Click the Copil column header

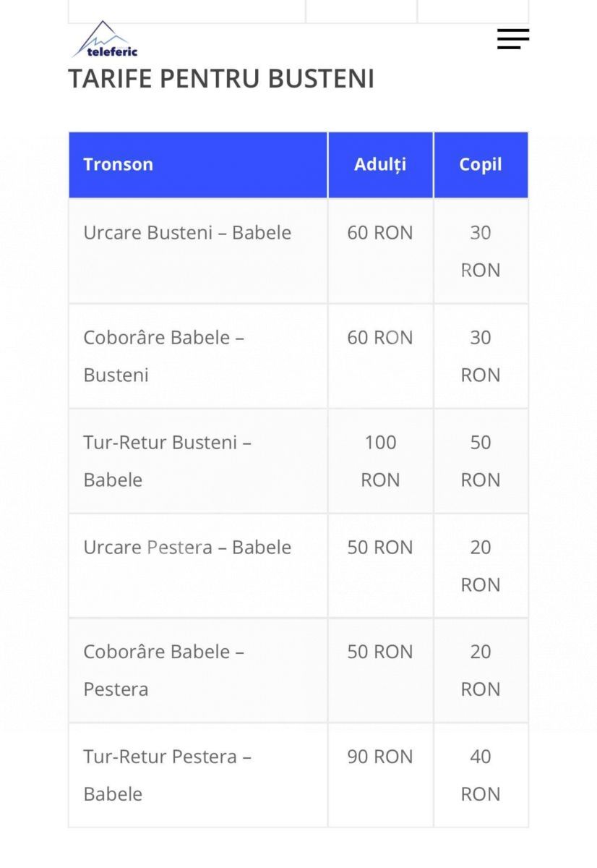[x=481, y=164]
